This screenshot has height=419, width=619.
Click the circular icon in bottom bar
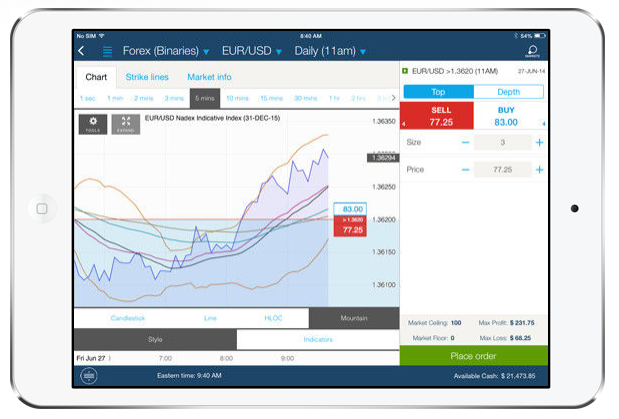pos(90,375)
